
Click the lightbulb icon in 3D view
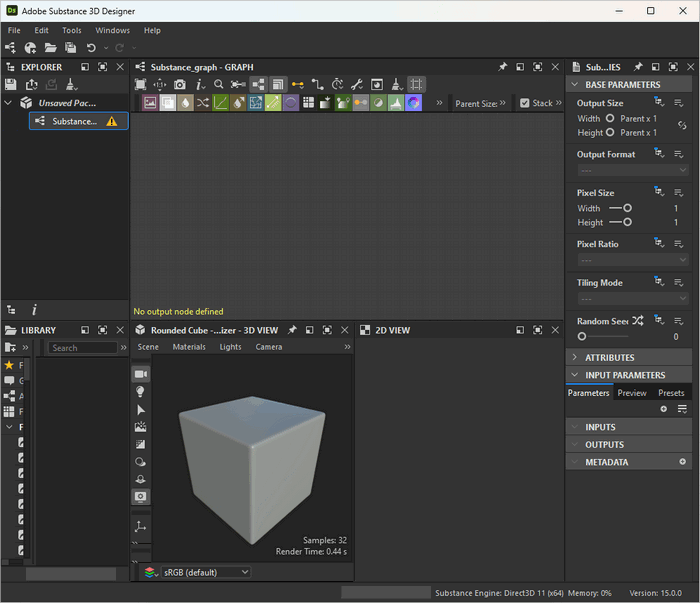pos(140,392)
